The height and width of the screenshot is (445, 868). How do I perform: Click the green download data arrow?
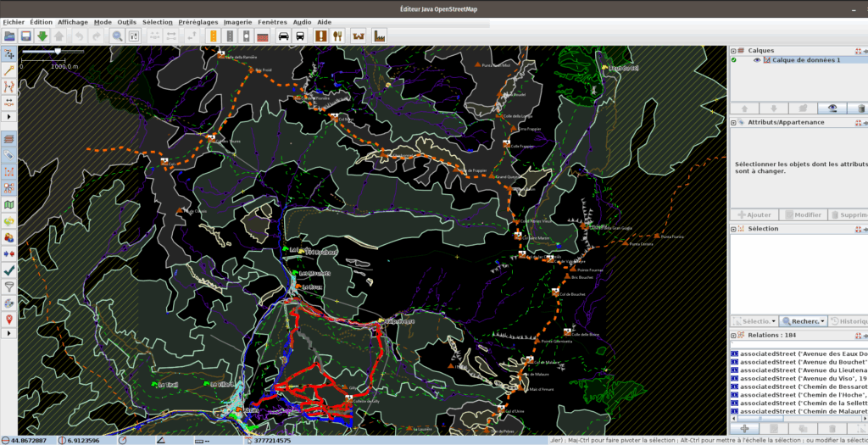pos(42,36)
